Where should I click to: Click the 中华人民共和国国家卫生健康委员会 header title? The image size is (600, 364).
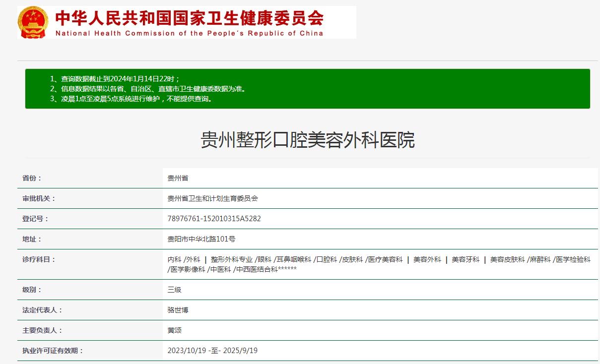pyautogui.click(x=189, y=18)
